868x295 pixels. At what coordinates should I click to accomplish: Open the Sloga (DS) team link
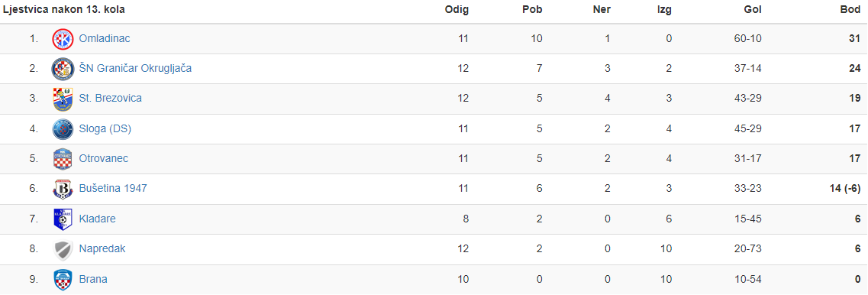[x=105, y=128]
